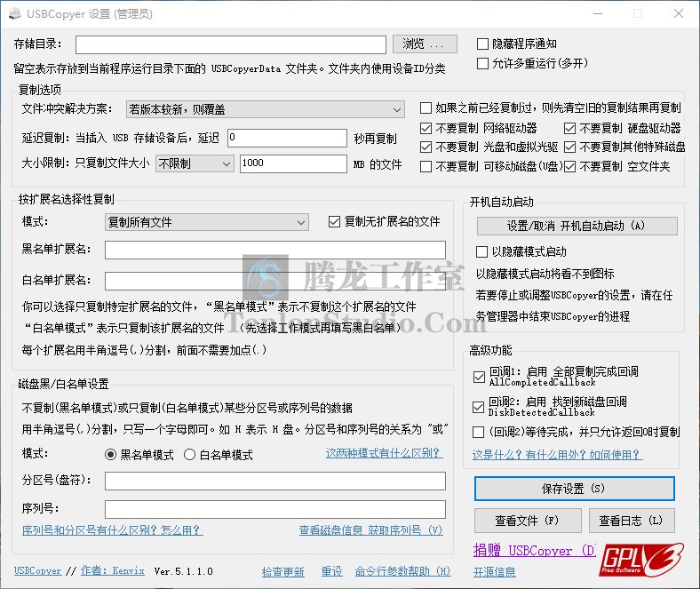Screen dimensions: 700x589
Task: Click the 浏览 ... button
Action: pos(425,44)
